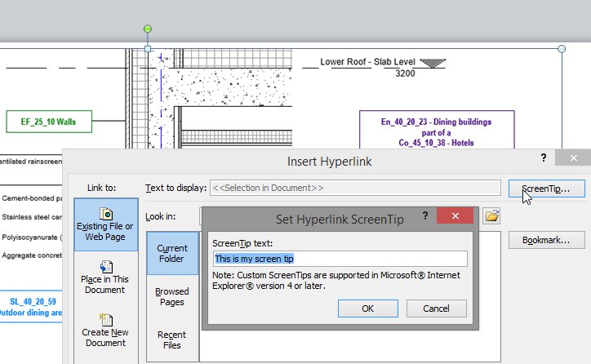Click OK in Set Hyperlink ScreenTip dialog
The image size is (591, 364).
[368, 309]
